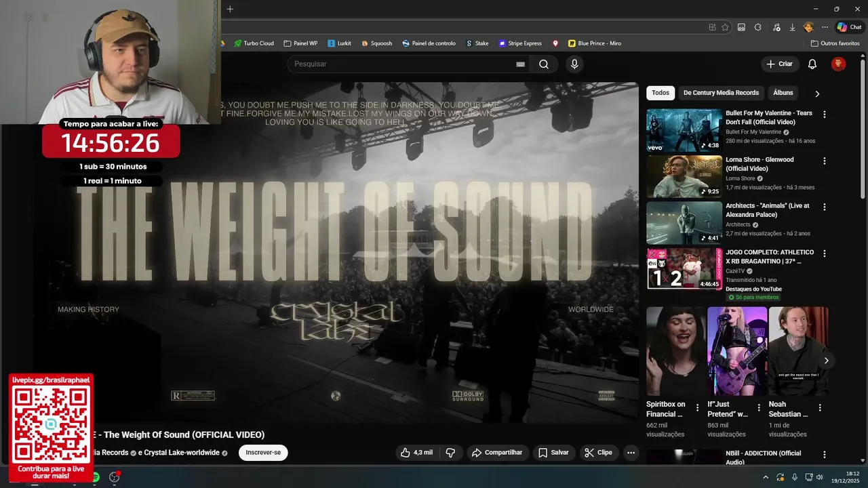
Task: Select the Todos filter chip
Action: coord(660,93)
